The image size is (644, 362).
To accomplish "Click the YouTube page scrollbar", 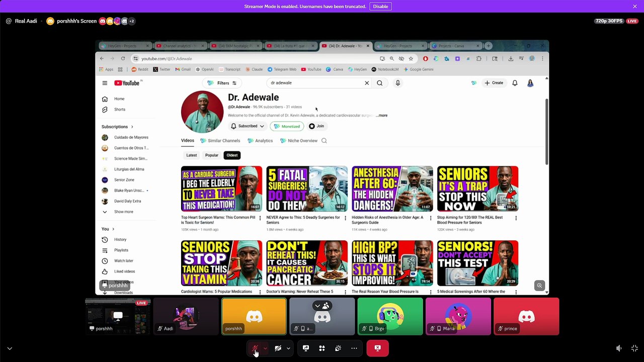I will (x=546, y=132).
